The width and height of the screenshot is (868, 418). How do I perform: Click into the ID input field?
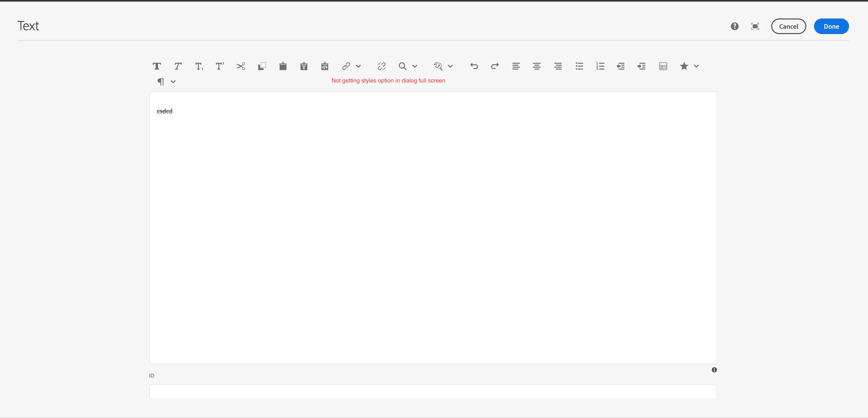pyautogui.click(x=433, y=391)
